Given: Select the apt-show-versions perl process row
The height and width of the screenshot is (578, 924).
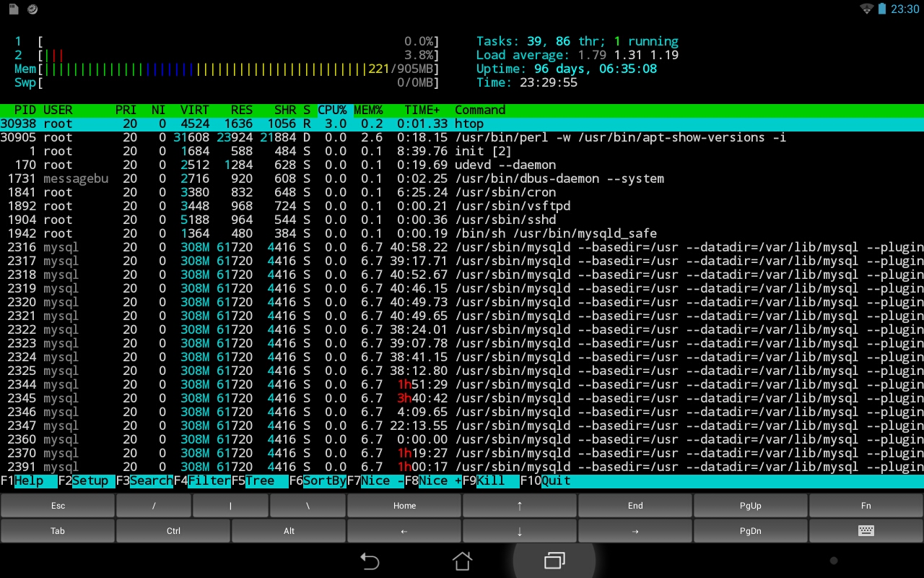Looking at the screenshot, I should pyautogui.click(x=462, y=137).
